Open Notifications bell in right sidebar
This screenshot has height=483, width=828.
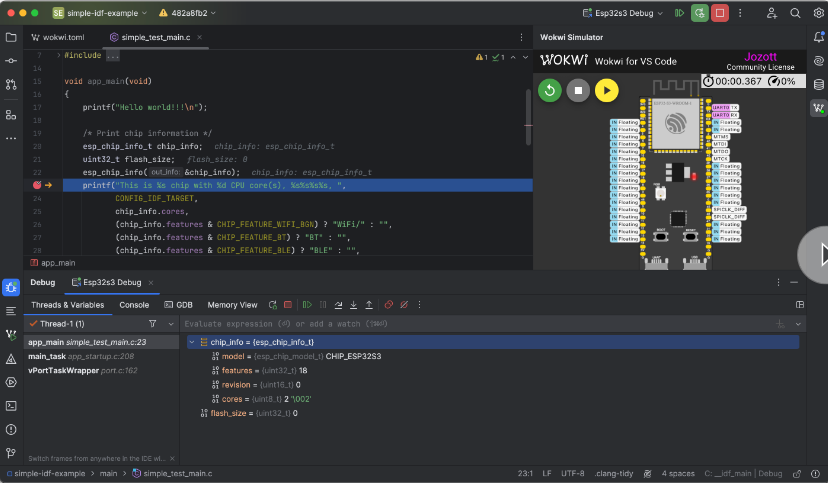click(x=818, y=37)
